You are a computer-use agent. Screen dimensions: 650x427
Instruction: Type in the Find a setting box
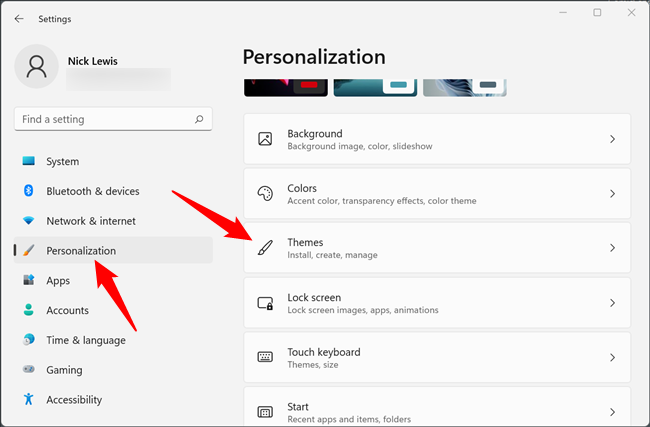(x=100, y=119)
